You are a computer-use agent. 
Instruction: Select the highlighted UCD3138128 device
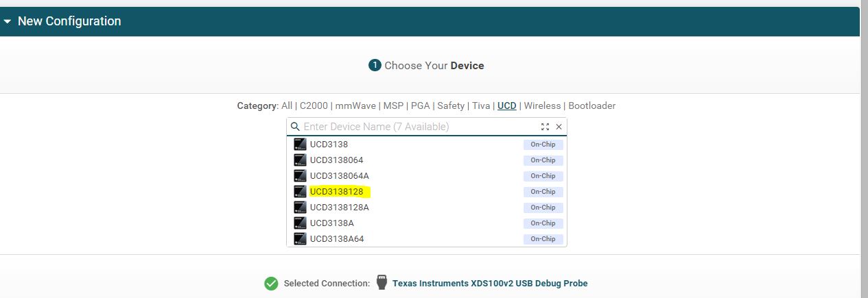pyautogui.click(x=336, y=192)
